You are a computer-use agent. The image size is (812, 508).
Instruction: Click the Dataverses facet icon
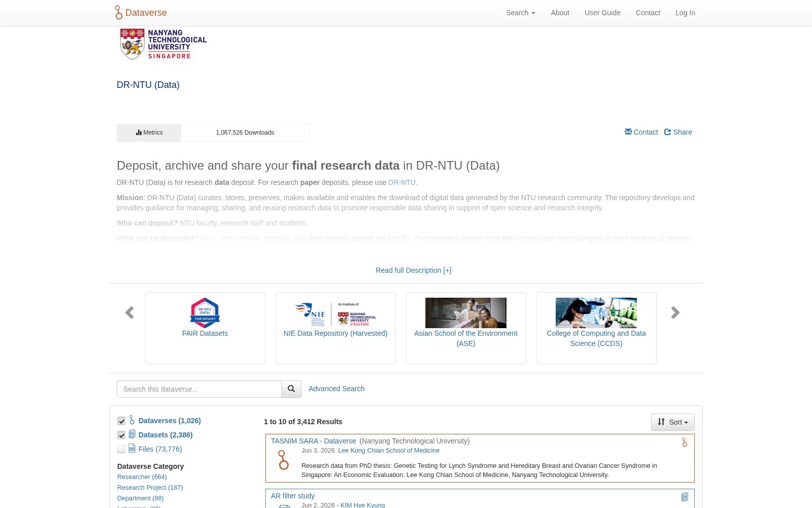tap(132, 420)
